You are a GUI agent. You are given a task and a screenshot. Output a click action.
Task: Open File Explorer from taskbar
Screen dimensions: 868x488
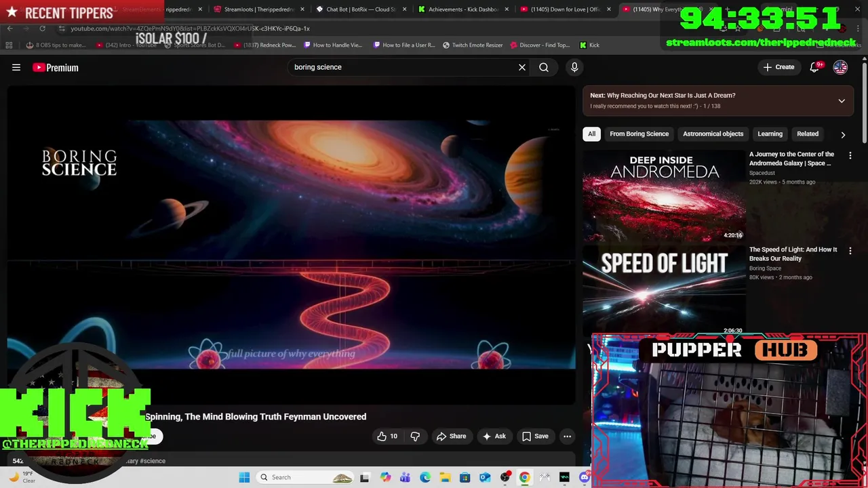(445, 477)
